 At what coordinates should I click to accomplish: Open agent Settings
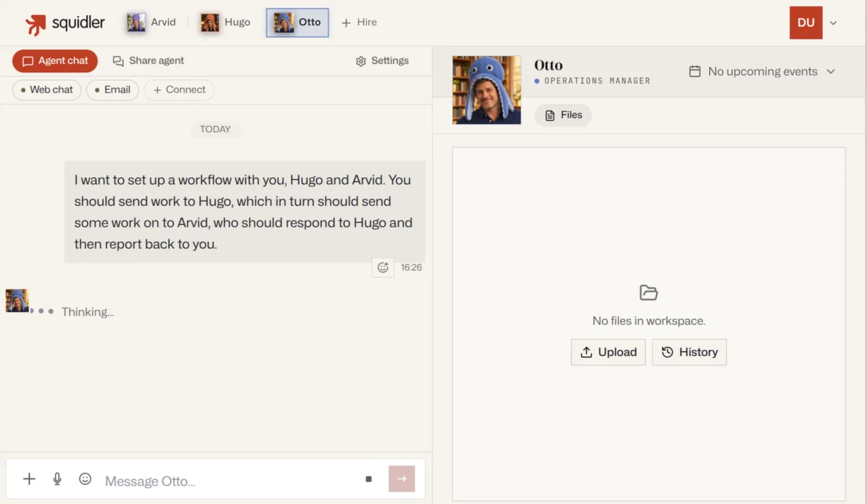point(382,61)
